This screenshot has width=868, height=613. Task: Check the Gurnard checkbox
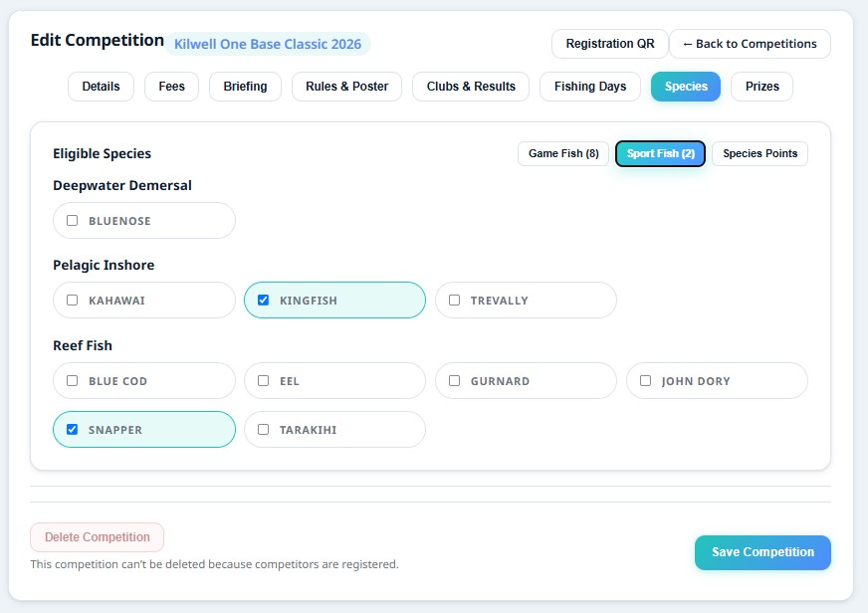(x=454, y=380)
